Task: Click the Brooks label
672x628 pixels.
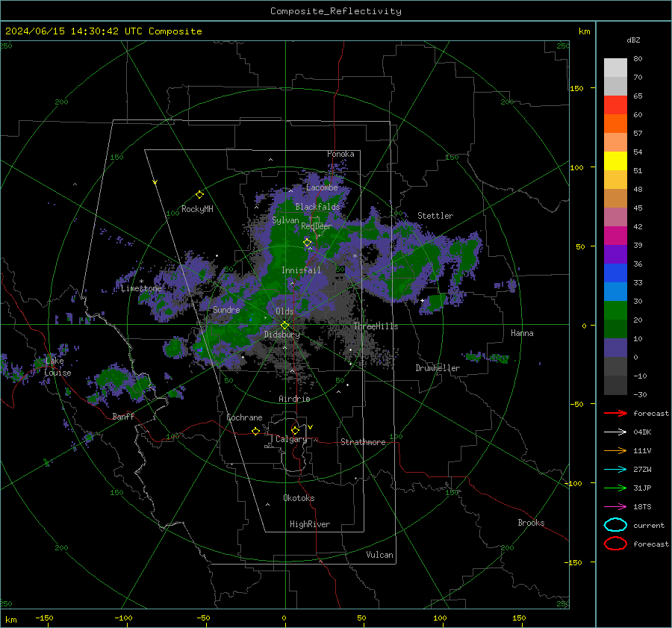Action: click(531, 523)
